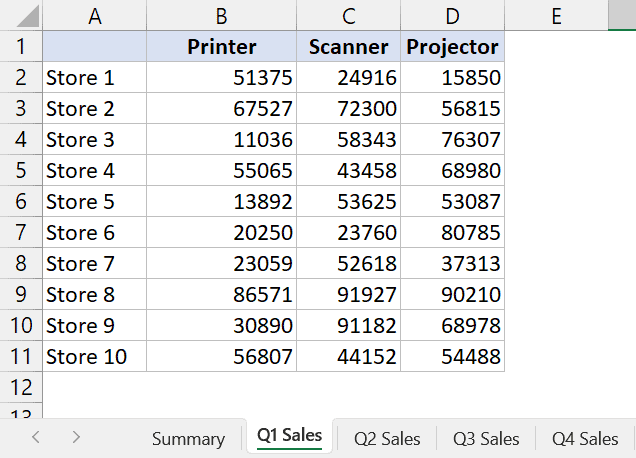Click the Scanner header cell
Viewport: 636px width, 458px height.
click(x=348, y=47)
